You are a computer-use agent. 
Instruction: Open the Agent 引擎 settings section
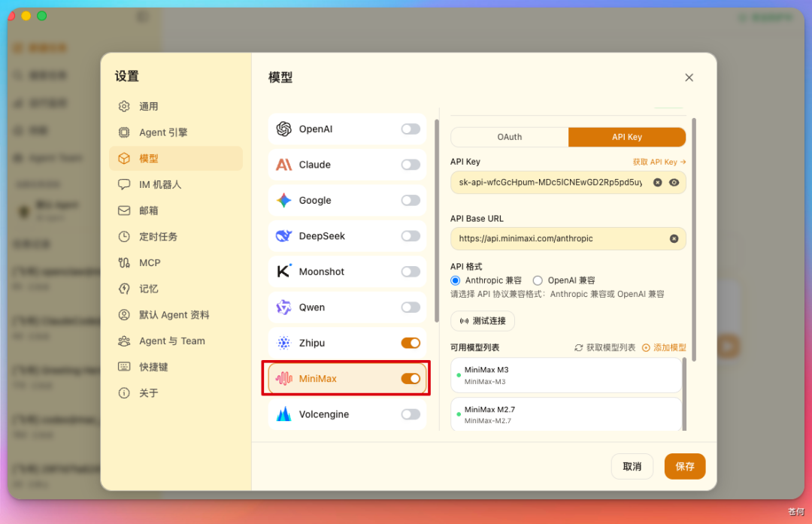tap(175, 132)
